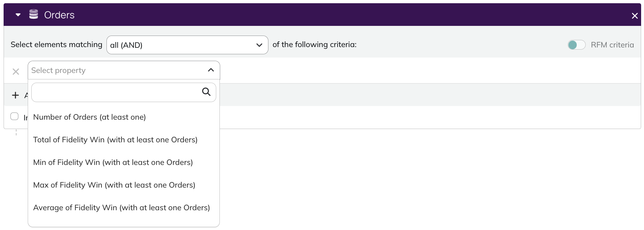Toggle the RFM criteria switch
This screenshot has height=230, width=644.
(576, 45)
